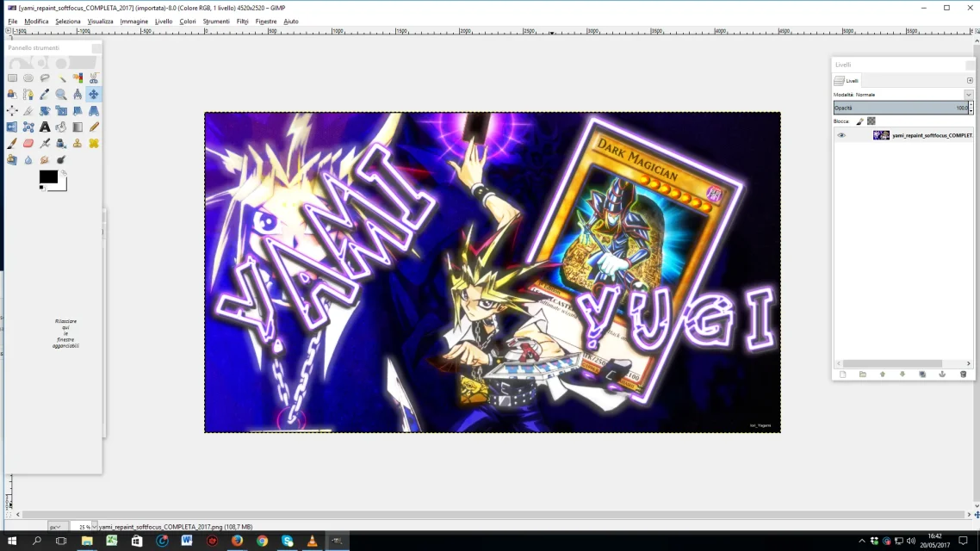This screenshot has height=551, width=980.
Task: Select the Move tool
Action: click(x=94, y=95)
